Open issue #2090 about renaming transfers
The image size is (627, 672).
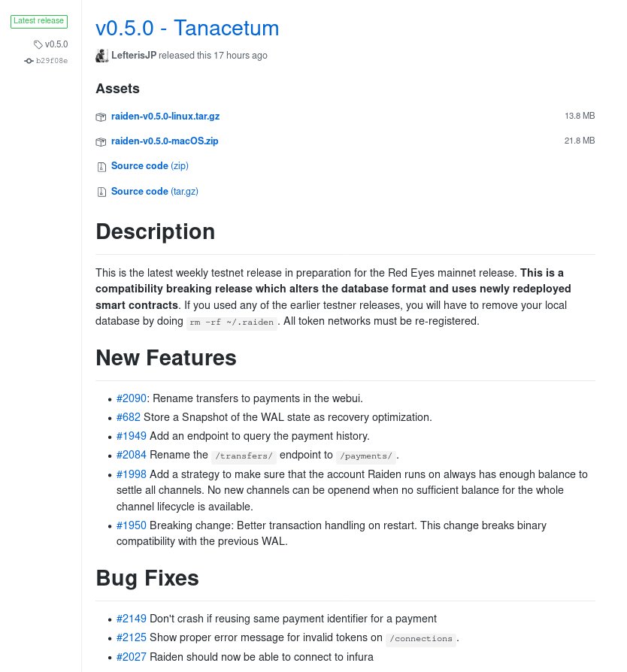click(x=131, y=398)
